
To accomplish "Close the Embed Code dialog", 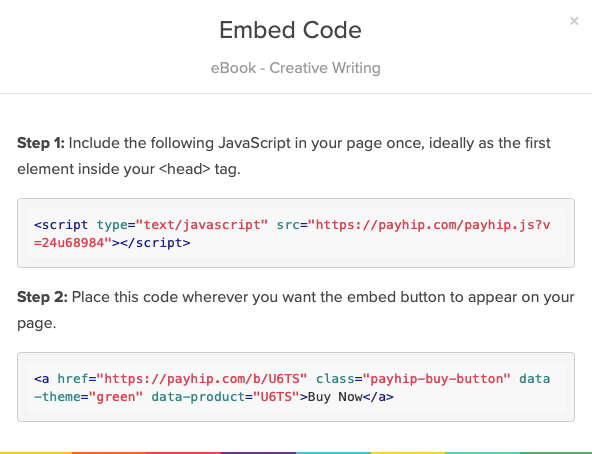I will click(574, 21).
